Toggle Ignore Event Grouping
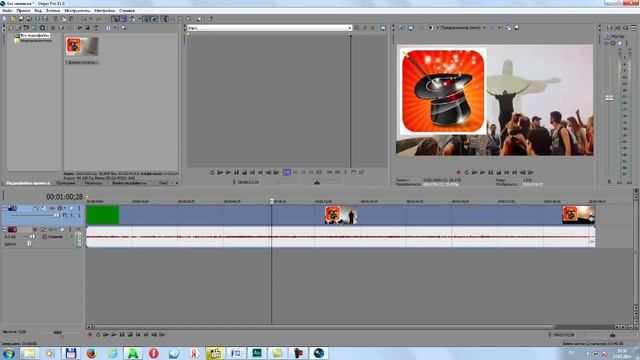The image size is (640, 360). click(154, 19)
